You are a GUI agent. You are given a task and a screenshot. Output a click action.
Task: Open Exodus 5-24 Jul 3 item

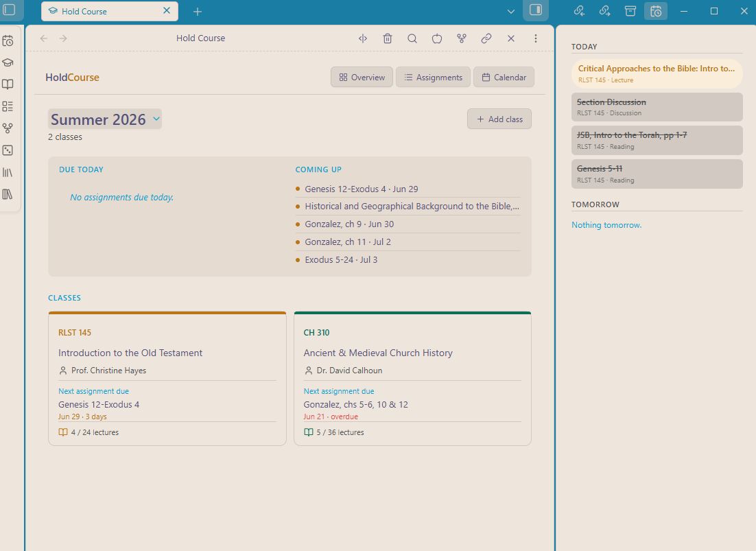[407, 260]
